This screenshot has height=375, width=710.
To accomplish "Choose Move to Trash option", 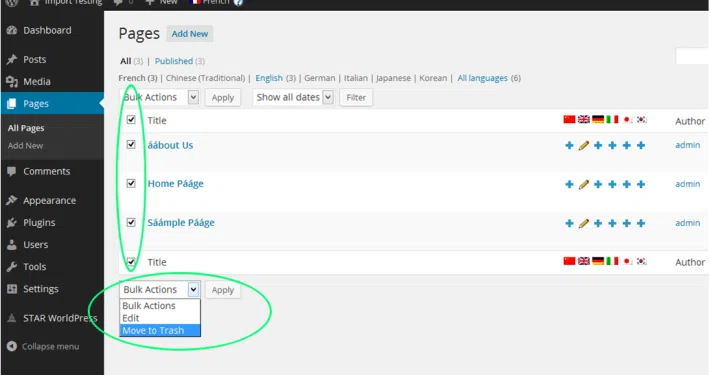I will click(160, 331).
